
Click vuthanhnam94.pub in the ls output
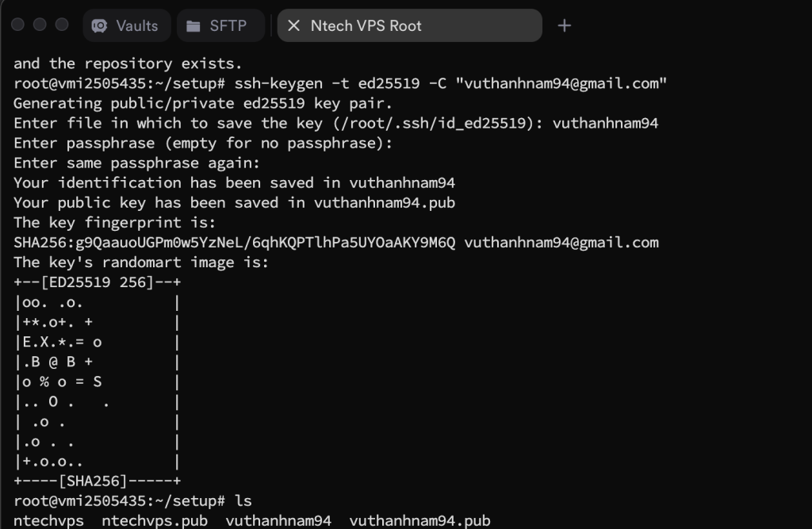click(x=419, y=521)
